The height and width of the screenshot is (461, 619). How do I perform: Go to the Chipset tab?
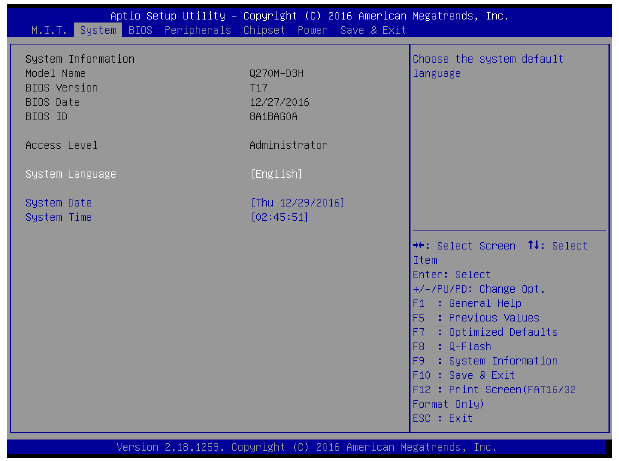click(263, 30)
